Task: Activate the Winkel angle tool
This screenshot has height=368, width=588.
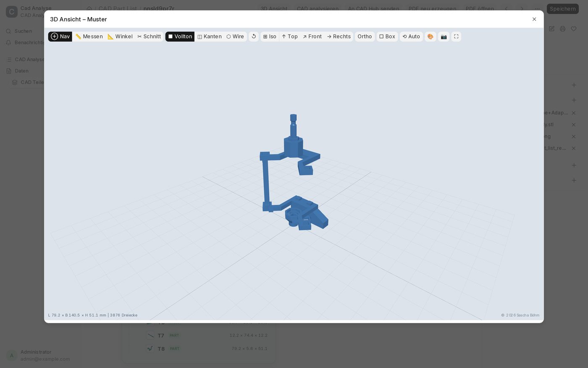Action: 120,37
